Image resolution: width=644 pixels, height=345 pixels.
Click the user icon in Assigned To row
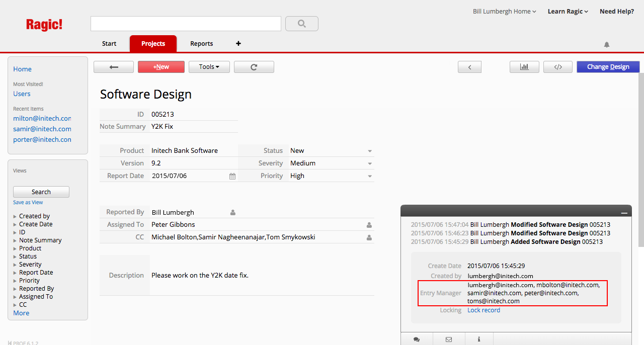pos(369,225)
